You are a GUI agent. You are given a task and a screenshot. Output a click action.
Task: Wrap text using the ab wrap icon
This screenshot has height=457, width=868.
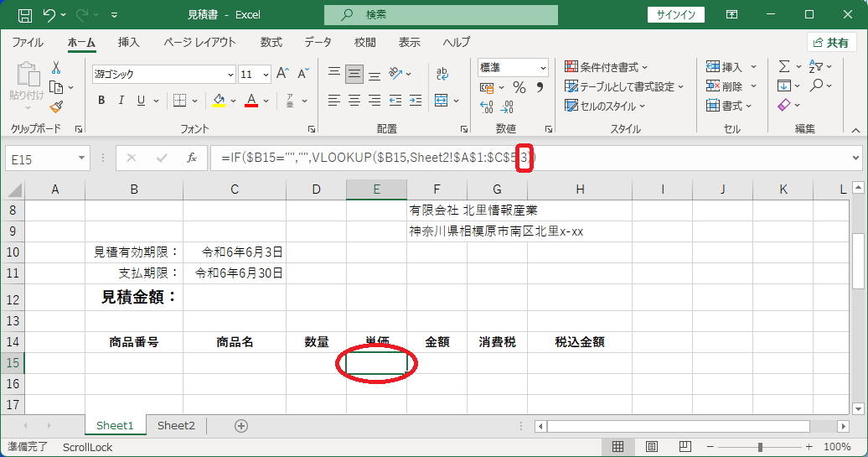[442, 74]
